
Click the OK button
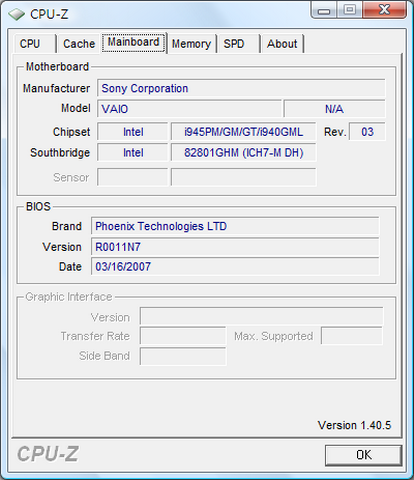pyautogui.click(x=363, y=455)
